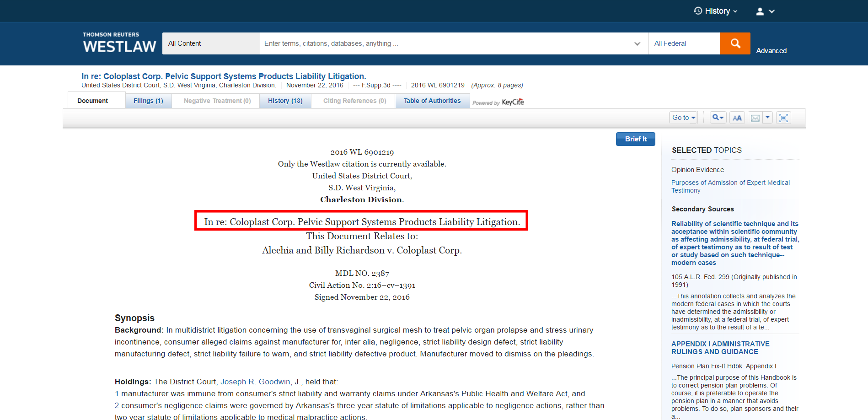Click 'Charleston Division.' bold text
This screenshot has height=420, width=868.
pos(362,199)
